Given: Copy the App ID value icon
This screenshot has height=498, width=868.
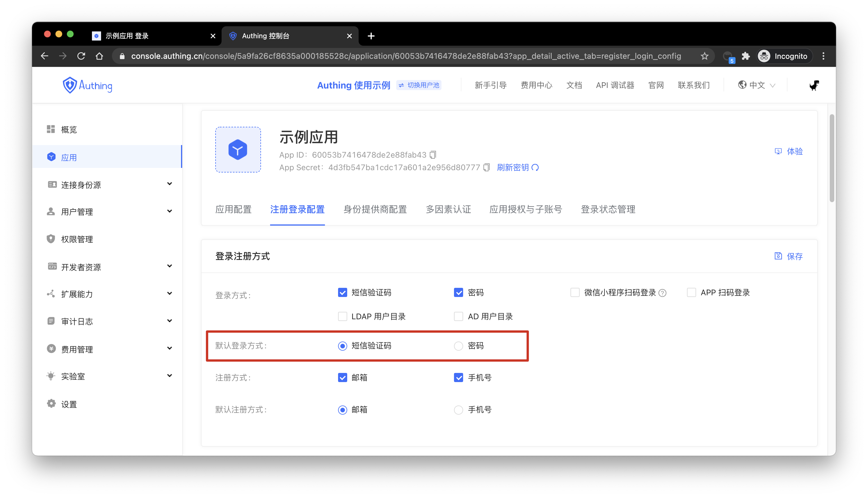Looking at the screenshot, I should (433, 155).
